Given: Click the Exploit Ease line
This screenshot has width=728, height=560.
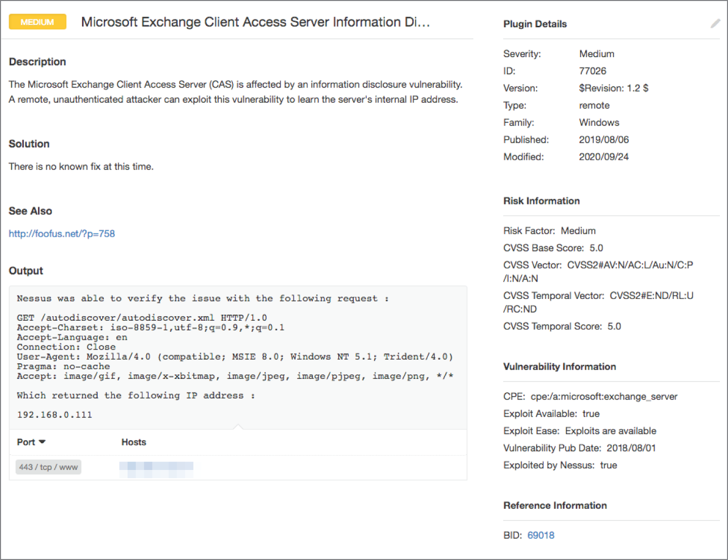Looking at the screenshot, I should click(x=580, y=431).
